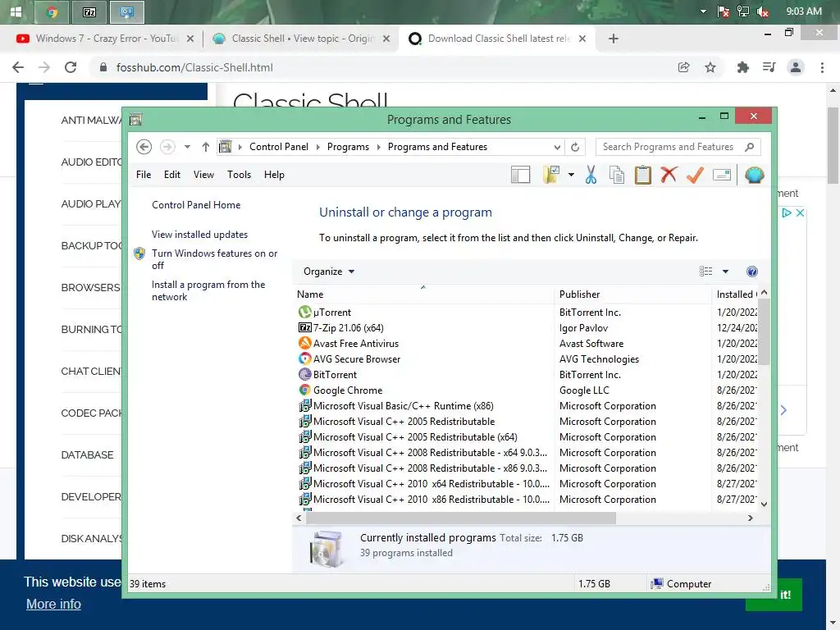
Task: Open Chrome extensions puzzle icon
Action: (x=742, y=67)
